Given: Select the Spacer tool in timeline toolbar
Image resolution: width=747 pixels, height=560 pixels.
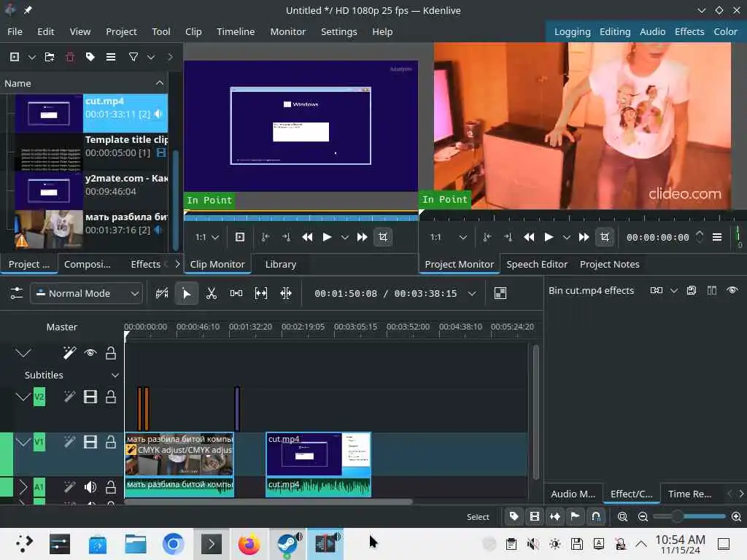Looking at the screenshot, I should (236, 293).
